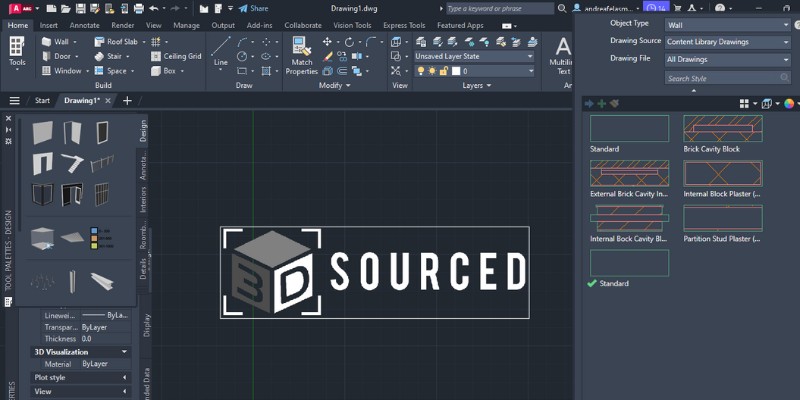The width and height of the screenshot is (800, 400).
Task: Open Drawing File dropdown All Drawings
Action: point(728,60)
